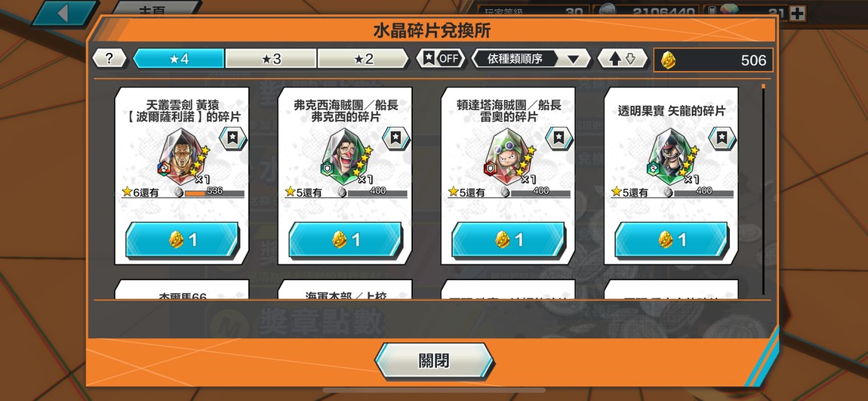
Task: Open the 依種類順序 sort dropdown
Action: point(531,59)
